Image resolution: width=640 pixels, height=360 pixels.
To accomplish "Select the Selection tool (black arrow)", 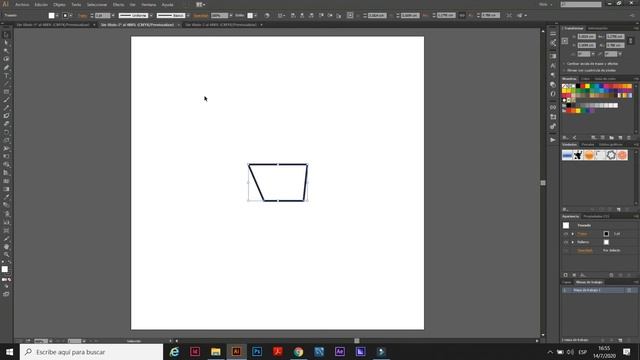I will pyautogui.click(x=6, y=35).
